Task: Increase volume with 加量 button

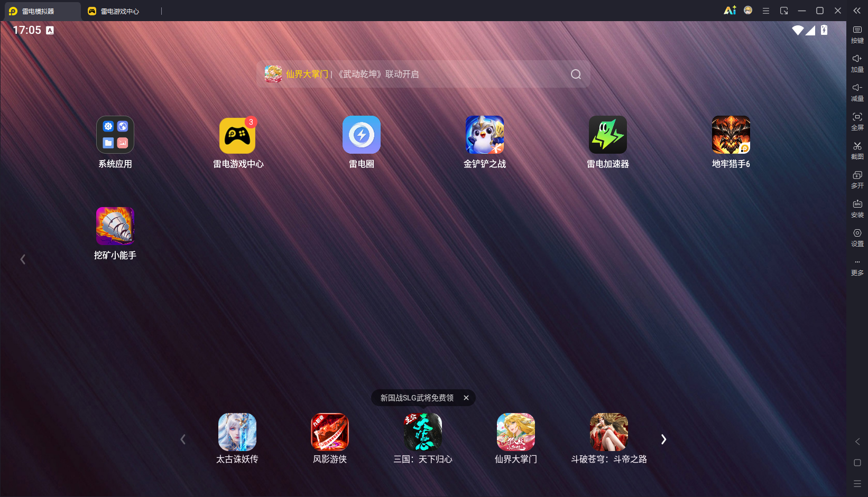Action: [857, 64]
